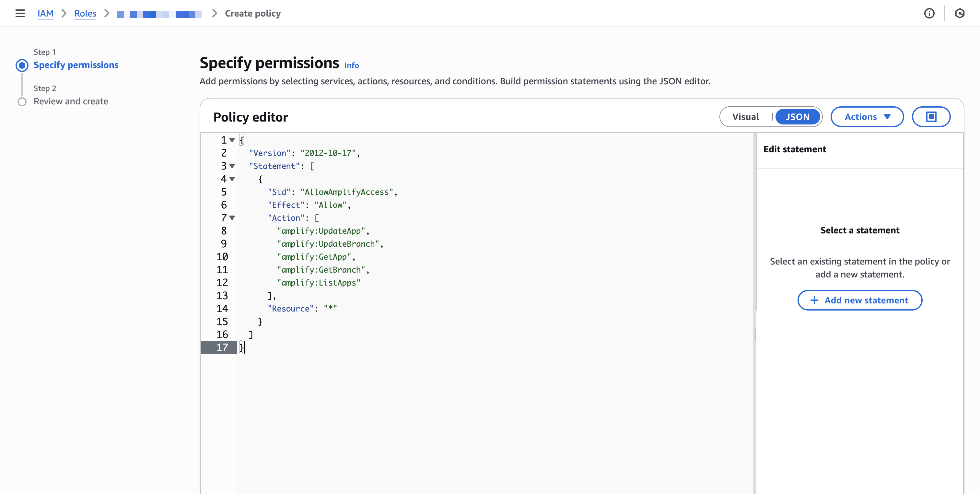Collapse the Statement array fold on line 3

[232, 166]
